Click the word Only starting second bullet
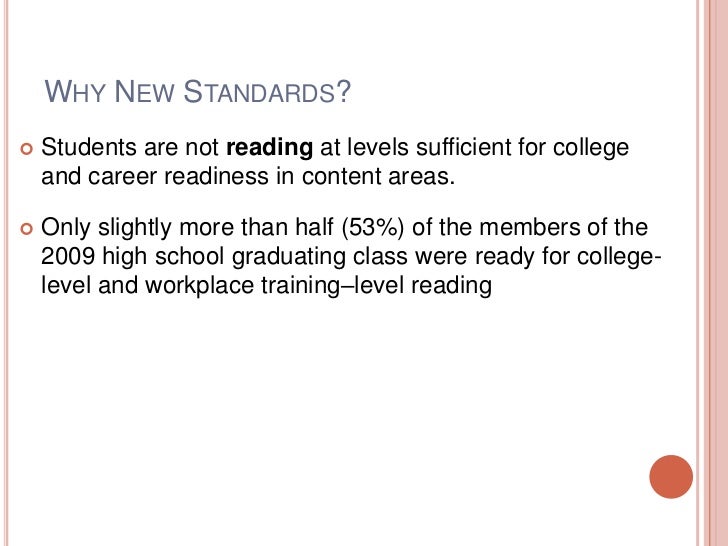 tap(65, 228)
